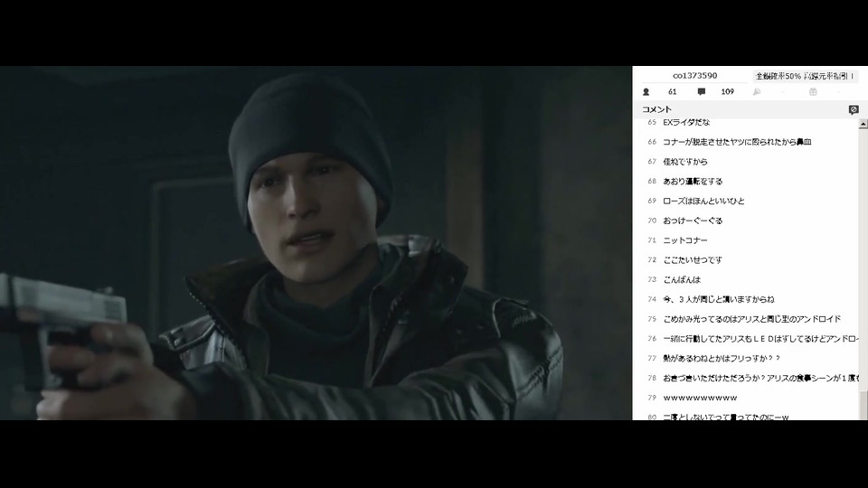This screenshot has height=488, width=868.
Task: Click the コメント panel header label
Action: [x=656, y=109]
